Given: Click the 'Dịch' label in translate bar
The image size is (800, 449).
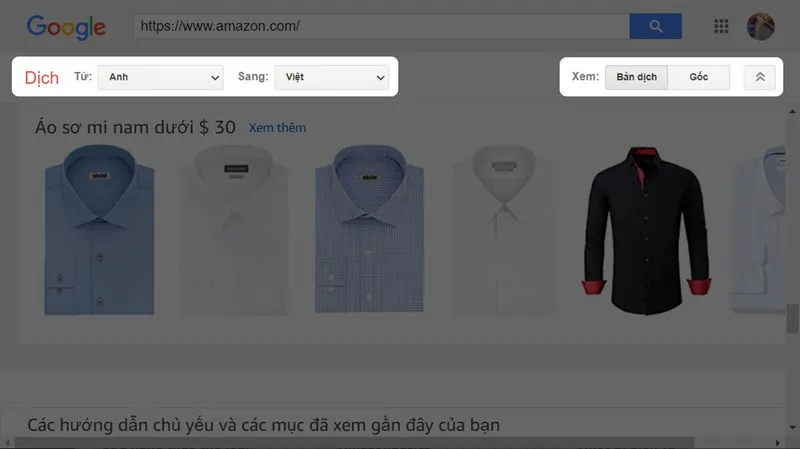Looking at the screenshot, I should point(42,78).
